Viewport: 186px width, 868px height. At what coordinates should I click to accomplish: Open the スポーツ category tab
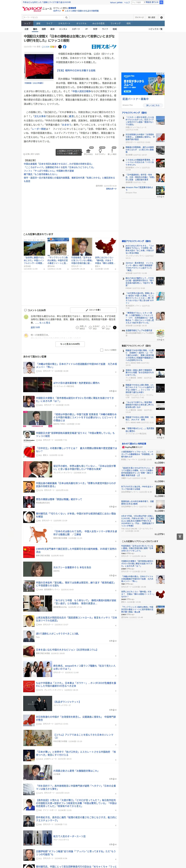click(76, 29)
